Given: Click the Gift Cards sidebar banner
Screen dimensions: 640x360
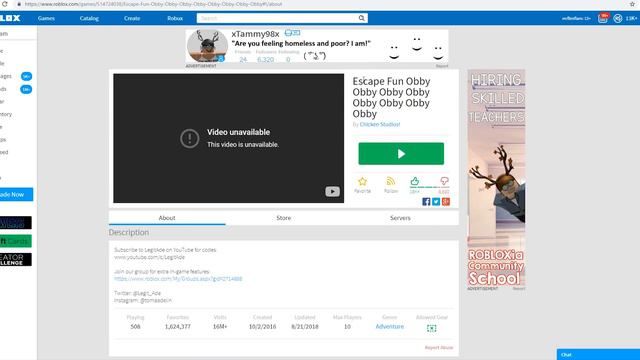Looking at the screenshot, I should pos(16,241).
